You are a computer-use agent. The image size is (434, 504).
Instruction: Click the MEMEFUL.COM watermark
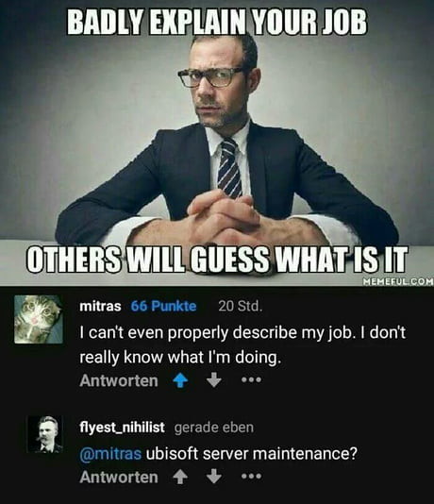[397, 282]
